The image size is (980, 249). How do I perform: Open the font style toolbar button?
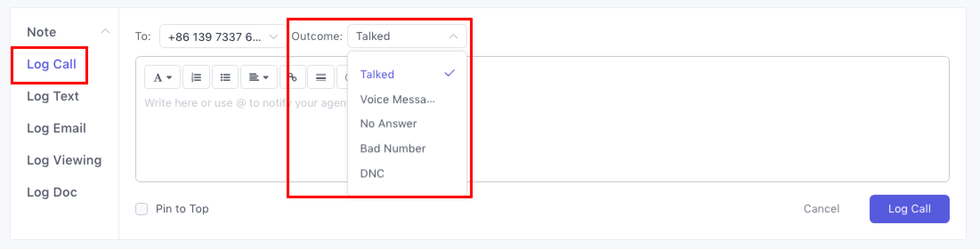click(x=162, y=77)
